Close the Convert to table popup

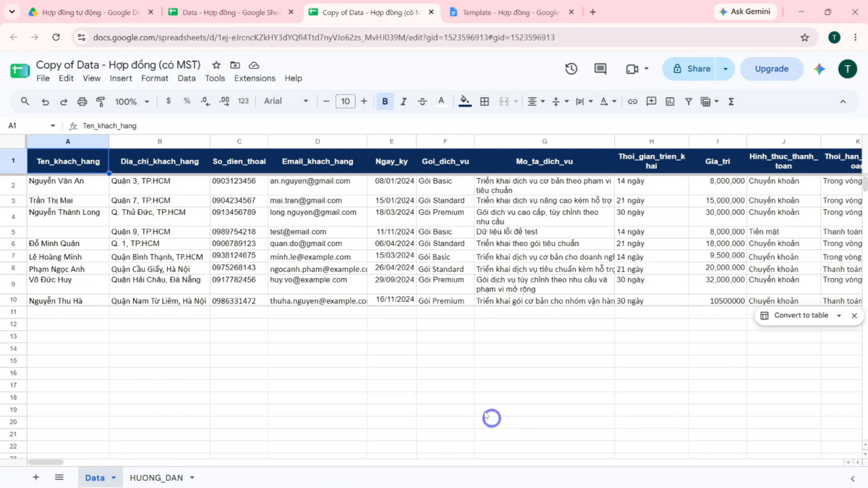tap(854, 316)
